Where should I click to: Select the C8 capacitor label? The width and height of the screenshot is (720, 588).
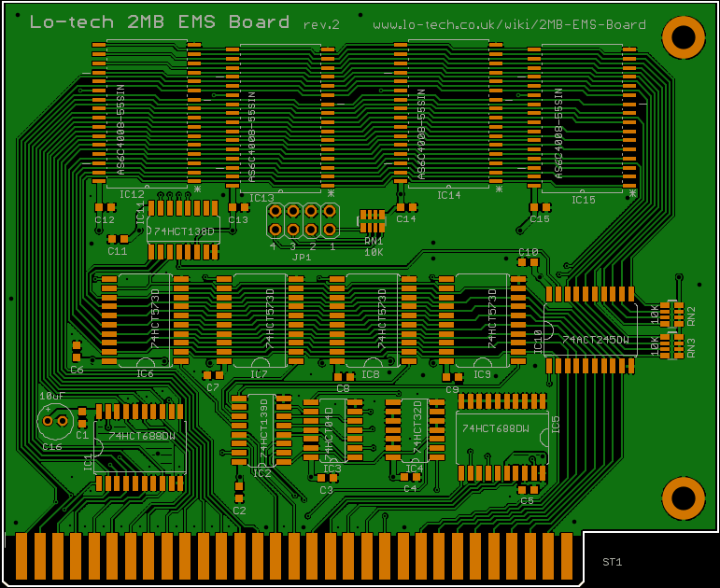click(343, 389)
